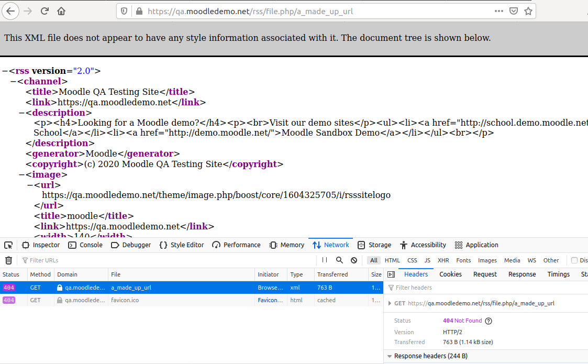588x364 pixels.
Task: Reload the current page
Action: (x=45, y=11)
